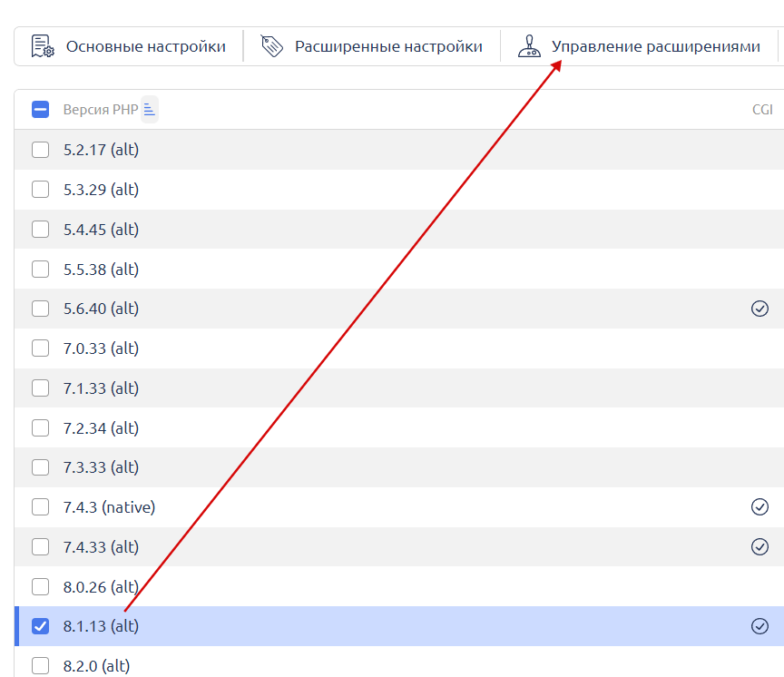Open Расширенные настройки from the toolbar
The height and width of the screenshot is (677, 784).
click(x=387, y=46)
